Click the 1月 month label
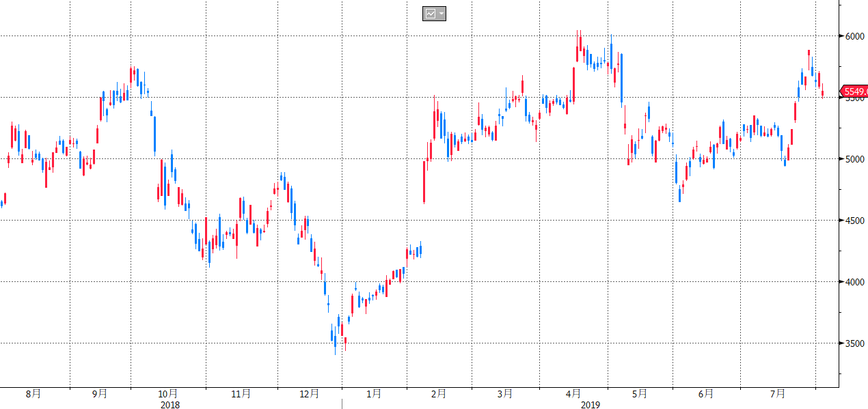Viewport: 868px width, 409px height. 374,394
